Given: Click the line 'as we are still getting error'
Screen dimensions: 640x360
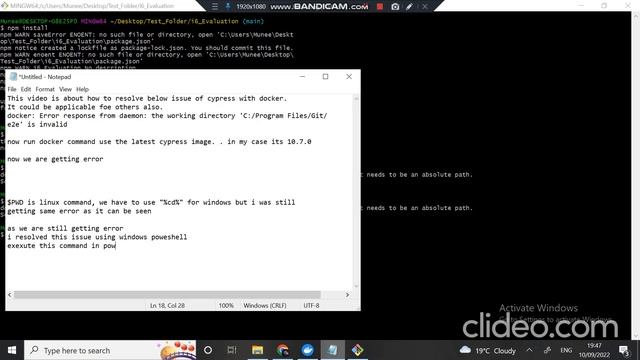Looking at the screenshot, I should 65,228.
